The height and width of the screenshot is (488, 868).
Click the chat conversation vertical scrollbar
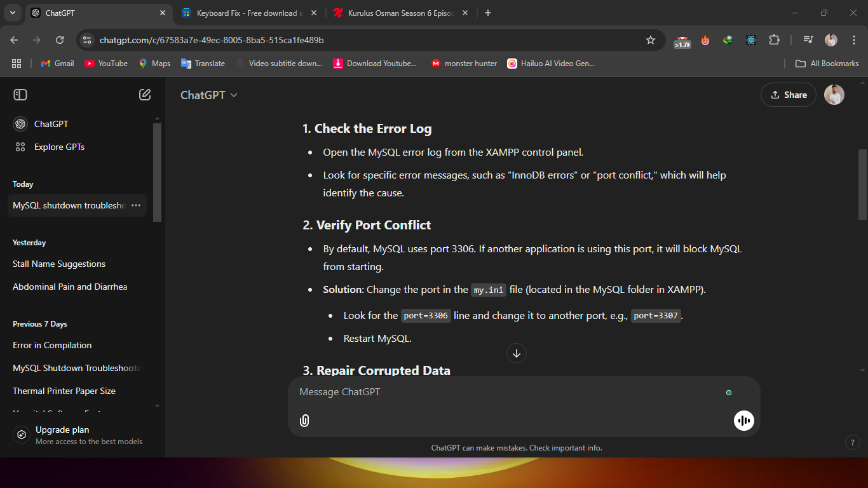click(x=862, y=184)
